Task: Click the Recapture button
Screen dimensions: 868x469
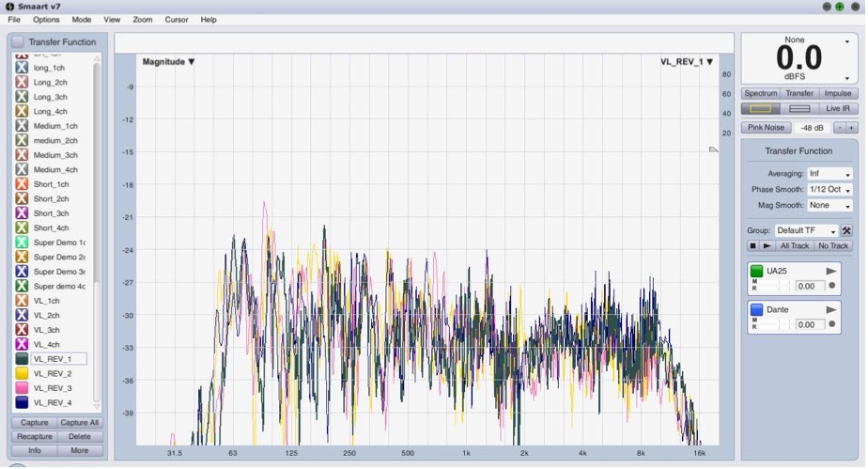Action: [x=35, y=436]
